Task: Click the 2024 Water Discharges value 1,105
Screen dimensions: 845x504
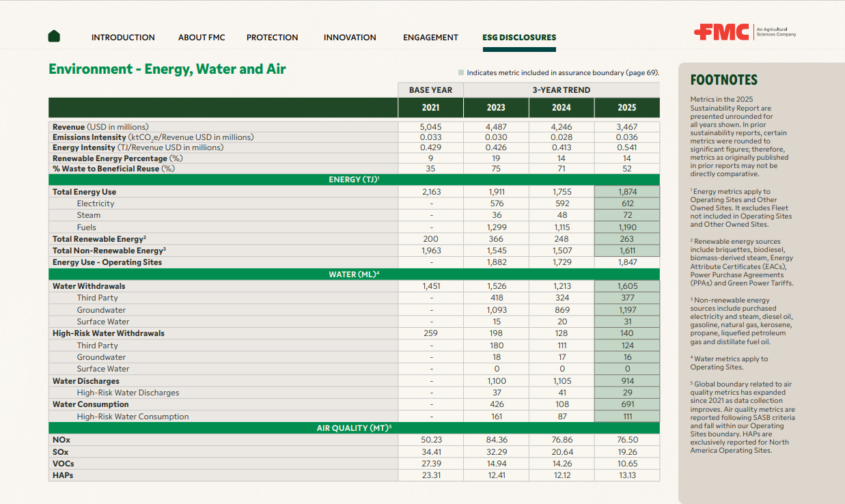Action: coord(562,381)
